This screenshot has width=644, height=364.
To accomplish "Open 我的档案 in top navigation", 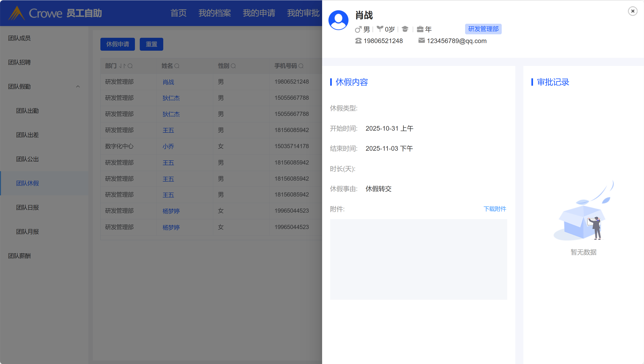I will [215, 13].
